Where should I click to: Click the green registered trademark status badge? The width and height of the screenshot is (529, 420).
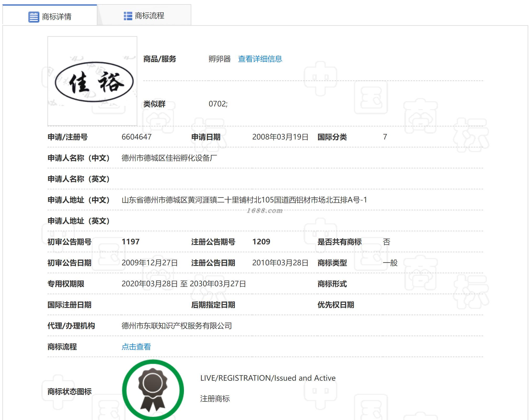pos(153,390)
